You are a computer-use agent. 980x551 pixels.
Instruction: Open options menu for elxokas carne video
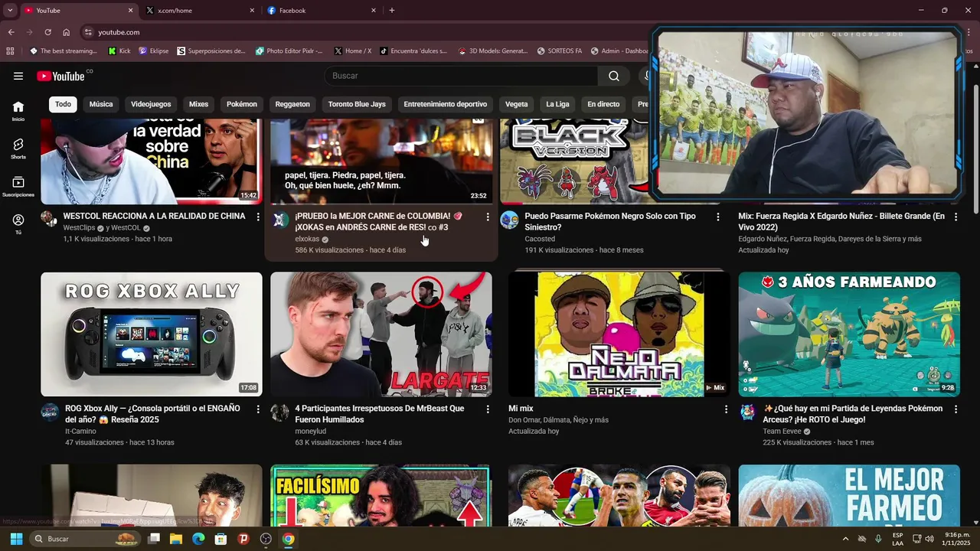click(x=488, y=217)
